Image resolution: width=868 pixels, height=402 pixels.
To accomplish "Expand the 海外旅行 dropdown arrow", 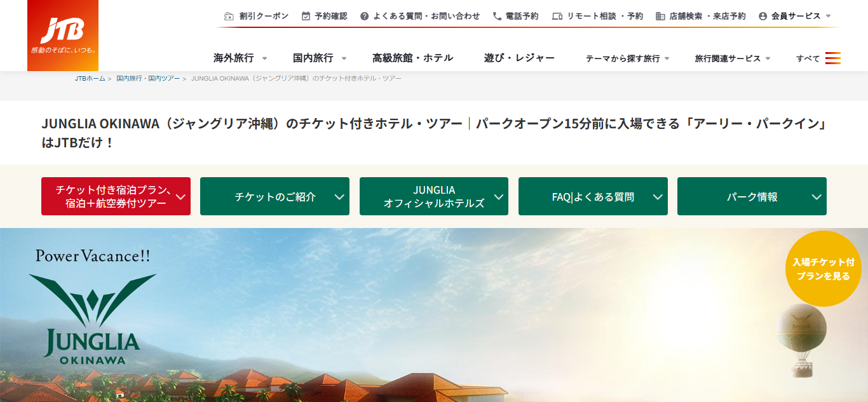I will [x=264, y=58].
